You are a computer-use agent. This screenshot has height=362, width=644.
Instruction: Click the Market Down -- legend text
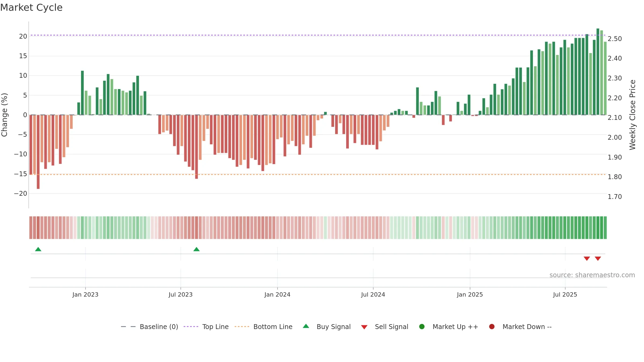pos(527,327)
